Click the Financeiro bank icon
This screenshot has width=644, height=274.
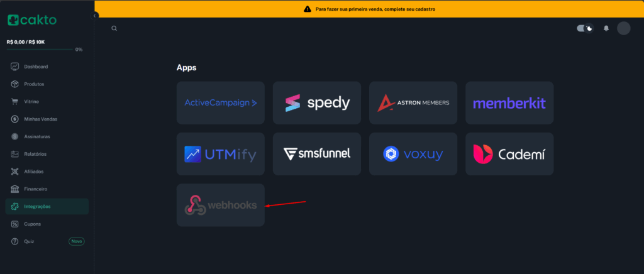pos(14,189)
